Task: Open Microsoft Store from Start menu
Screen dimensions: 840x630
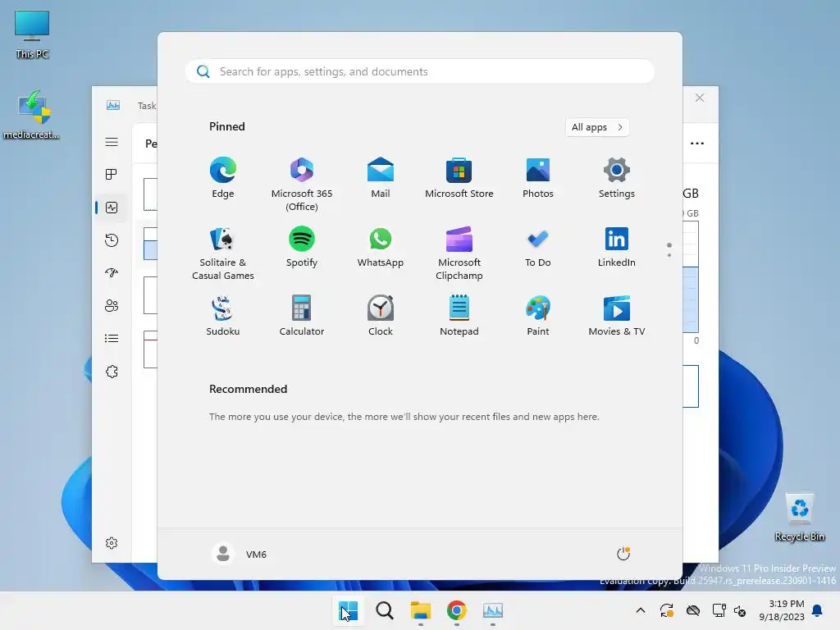Action: [x=459, y=178]
